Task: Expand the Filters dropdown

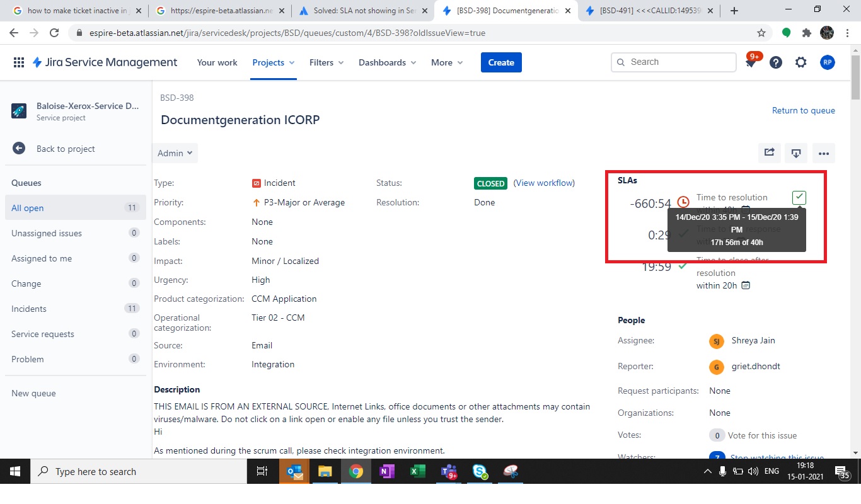Action: [326, 62]
